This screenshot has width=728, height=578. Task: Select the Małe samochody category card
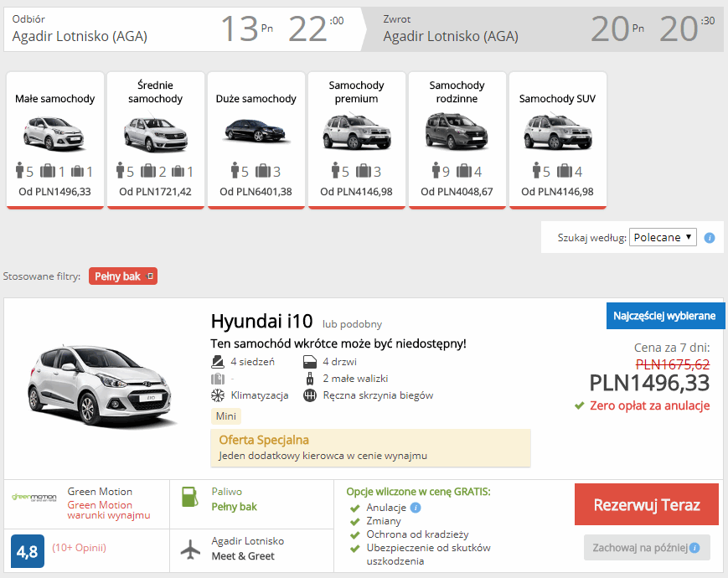coord(54,140)
